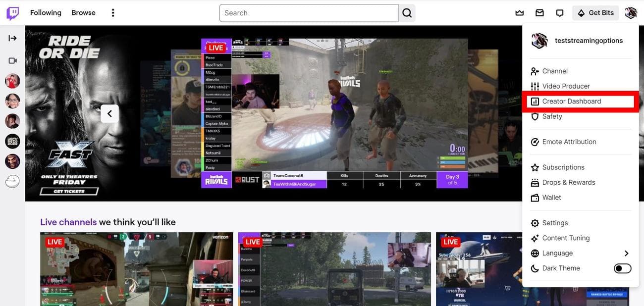Open the Following link

[x=46, y=13]
